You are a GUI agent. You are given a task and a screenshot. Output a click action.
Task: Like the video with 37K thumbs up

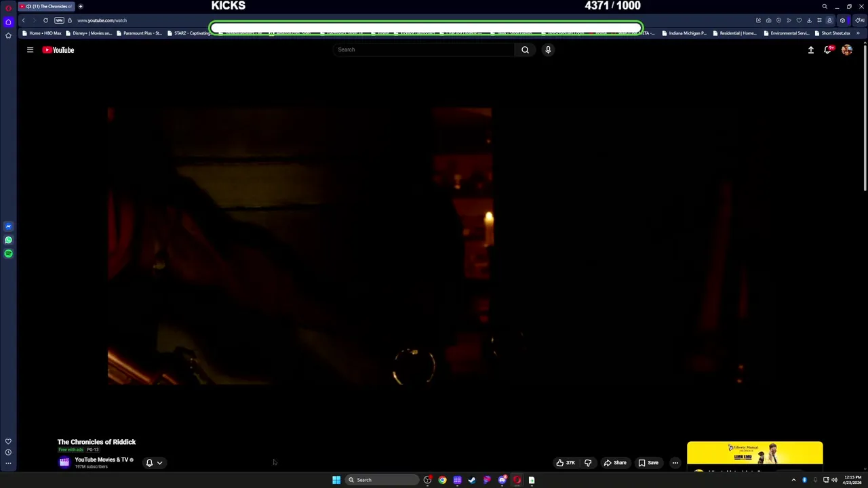point(566,463)
